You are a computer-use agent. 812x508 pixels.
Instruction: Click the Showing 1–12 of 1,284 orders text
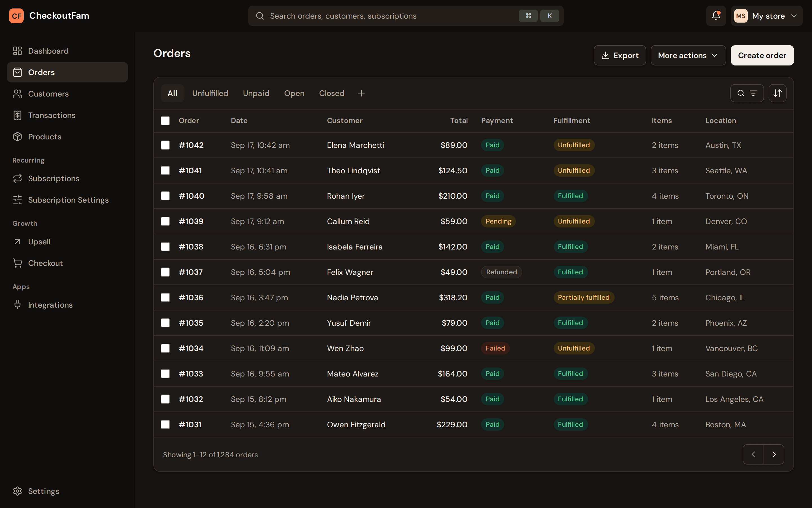210,455
